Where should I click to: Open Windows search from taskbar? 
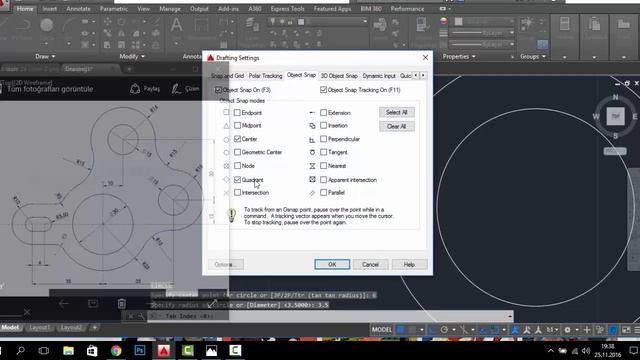pyautogui.click(x=20, y=351)
